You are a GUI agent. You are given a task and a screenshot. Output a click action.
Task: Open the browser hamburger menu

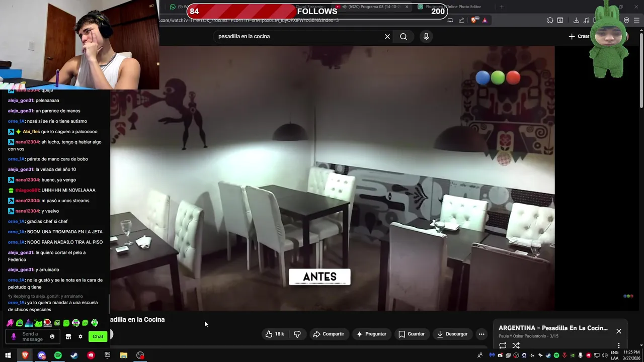pyautogui.click(x=637, y=20)
